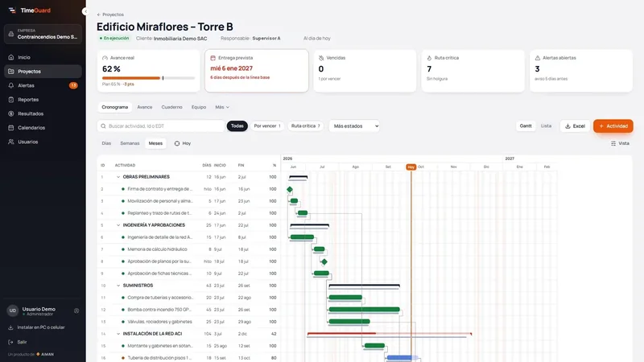Switch to the Equipo tab

click(199, 107)
